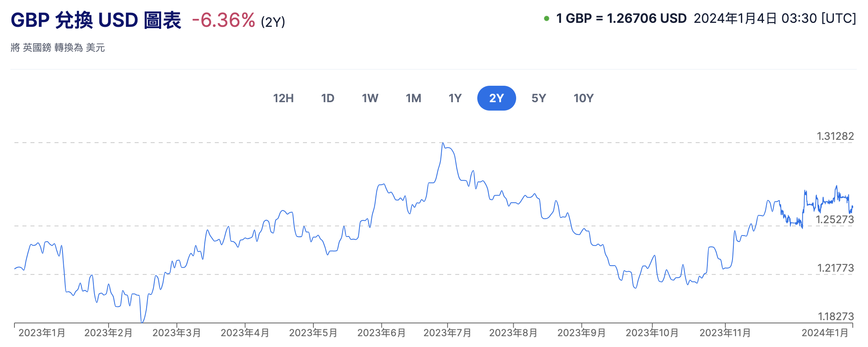Show the 1M chart range

(x=413, y=98)
